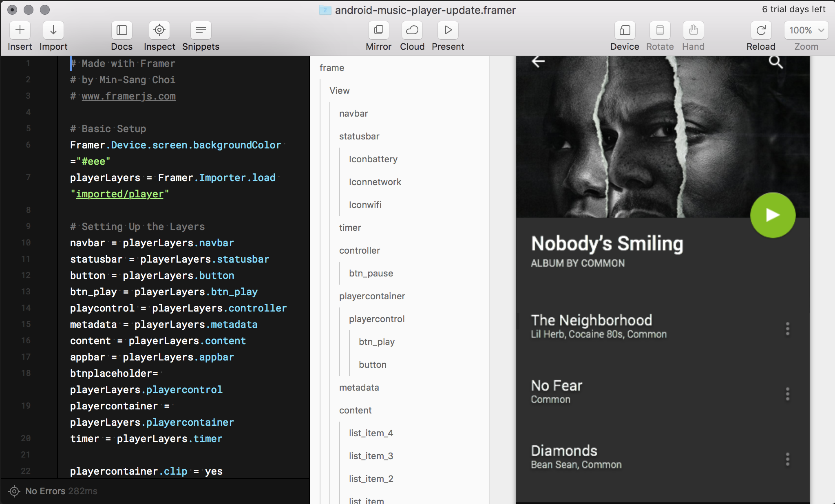
Task: Click the Cloud upload icon
Action: pyautogui.click(x=412, y=30)
